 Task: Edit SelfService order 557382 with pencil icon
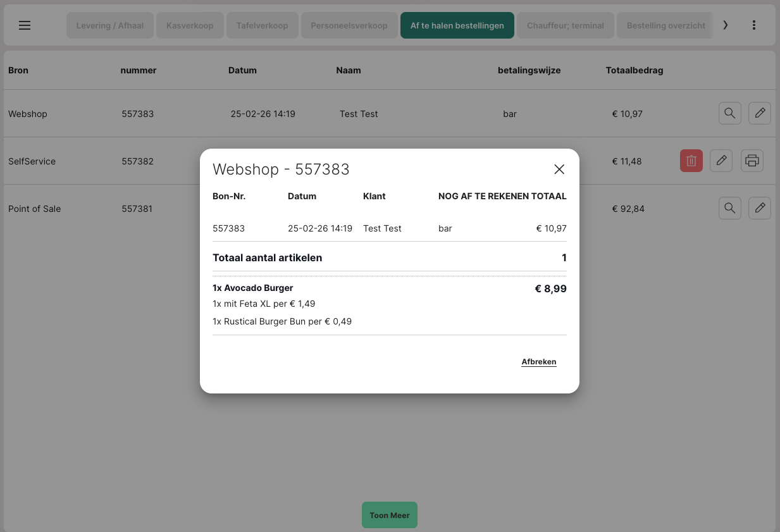[721, 161]
